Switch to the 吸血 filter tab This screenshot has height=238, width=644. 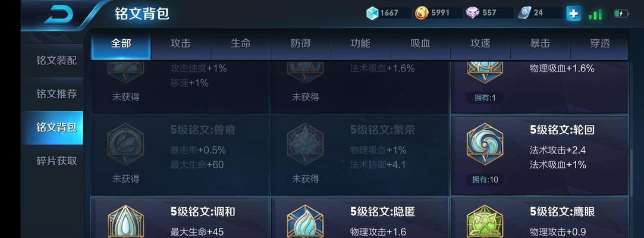[420, 43]
